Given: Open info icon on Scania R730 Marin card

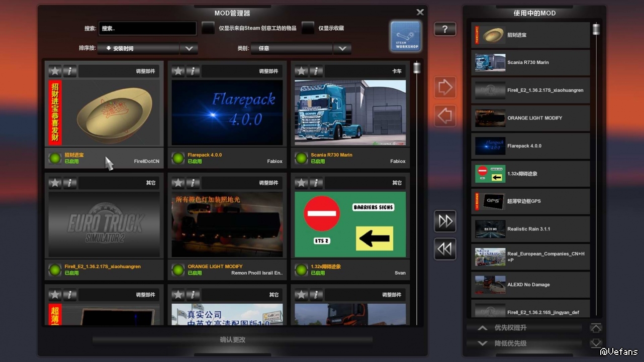Looking at the screenshot, I should 316,71.
